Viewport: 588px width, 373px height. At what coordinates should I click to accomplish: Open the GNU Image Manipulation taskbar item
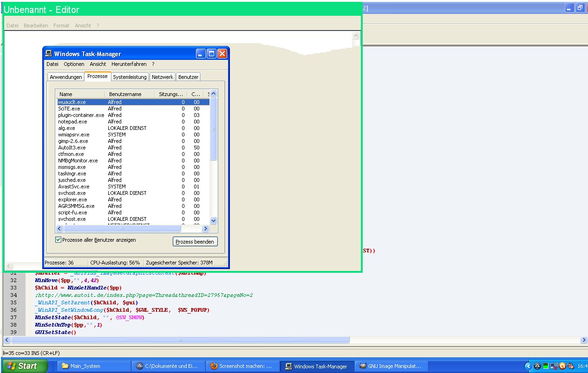tap(391, 366)
